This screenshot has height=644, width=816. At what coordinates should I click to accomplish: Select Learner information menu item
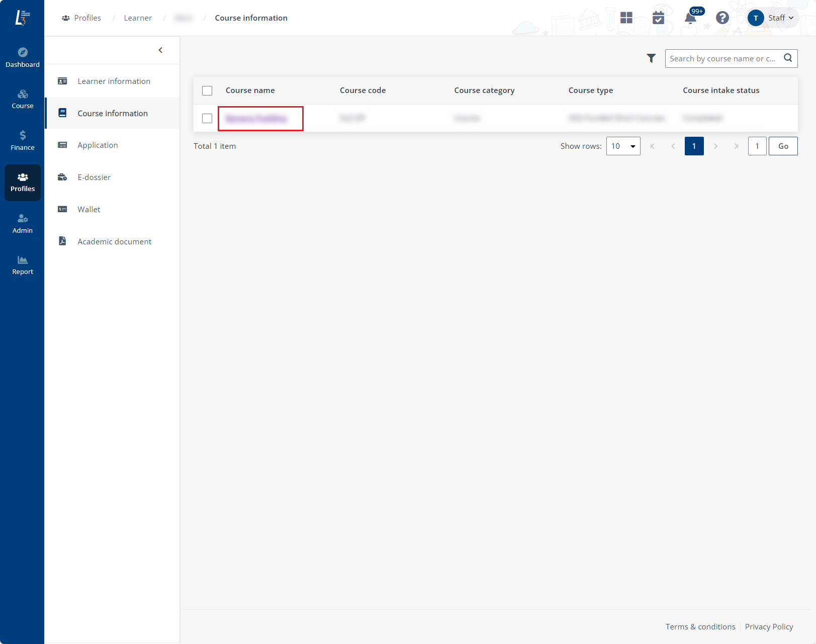[114, 81]
